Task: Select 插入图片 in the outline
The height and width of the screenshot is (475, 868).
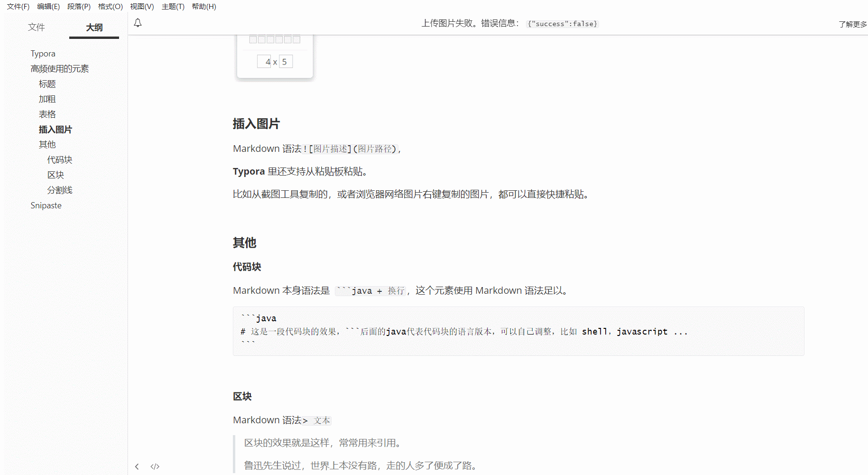Action: coord(55,130)
